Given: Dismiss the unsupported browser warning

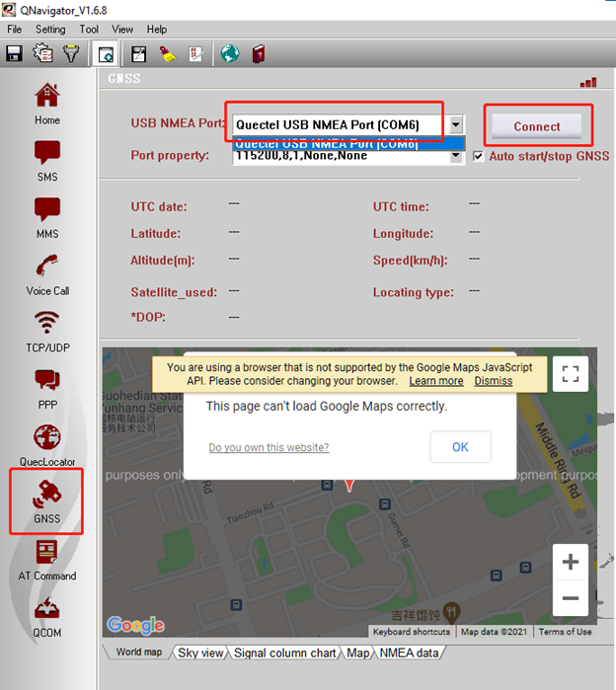Looking at the screenshot, I should 494,381.
